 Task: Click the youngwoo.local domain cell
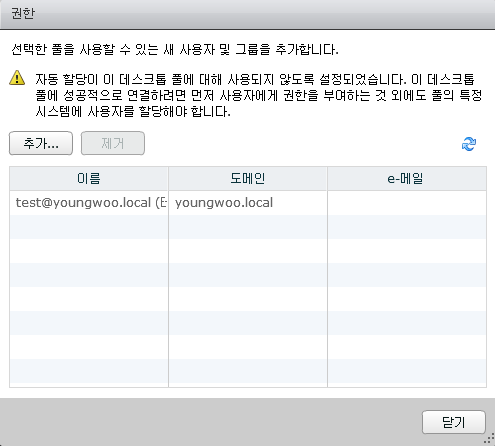coord(248,203)
